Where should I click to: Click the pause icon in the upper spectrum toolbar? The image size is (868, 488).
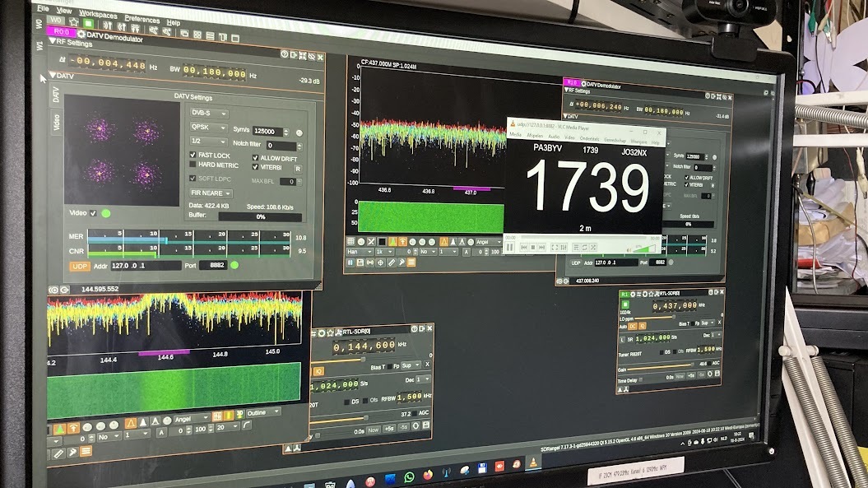350,263
